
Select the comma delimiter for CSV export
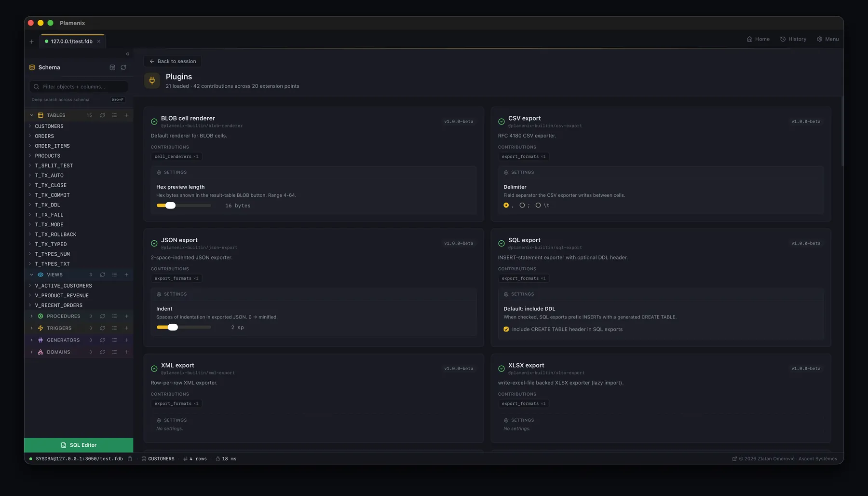pos(506,206)
